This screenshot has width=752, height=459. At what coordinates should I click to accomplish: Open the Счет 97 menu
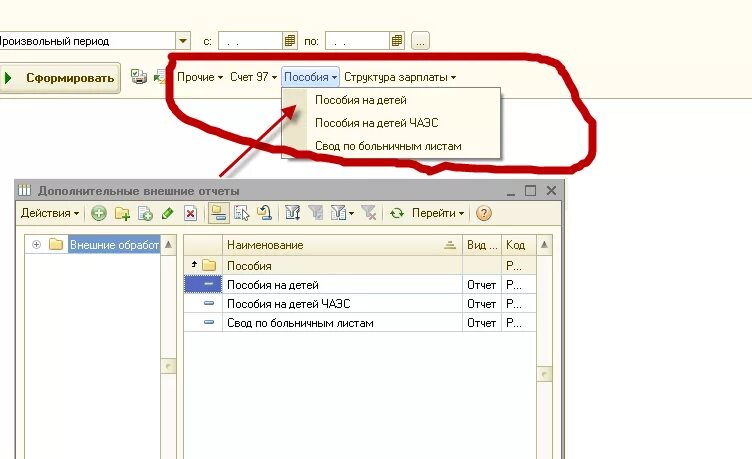253,77
